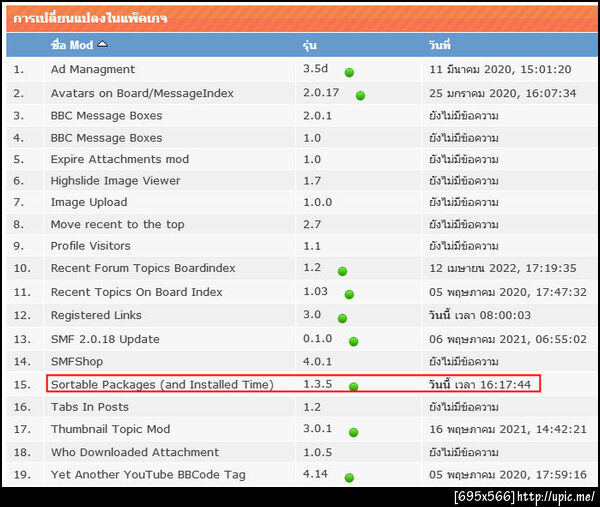The width and height of the screenshot is (600, 507).
Task: Click green dot in Registered Links row
Action: coord(342,318)
